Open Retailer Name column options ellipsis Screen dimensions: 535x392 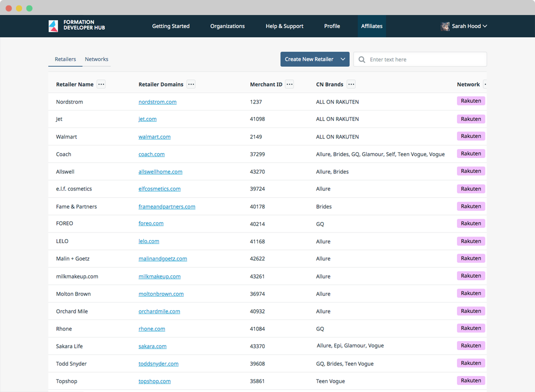coord(101,84)
